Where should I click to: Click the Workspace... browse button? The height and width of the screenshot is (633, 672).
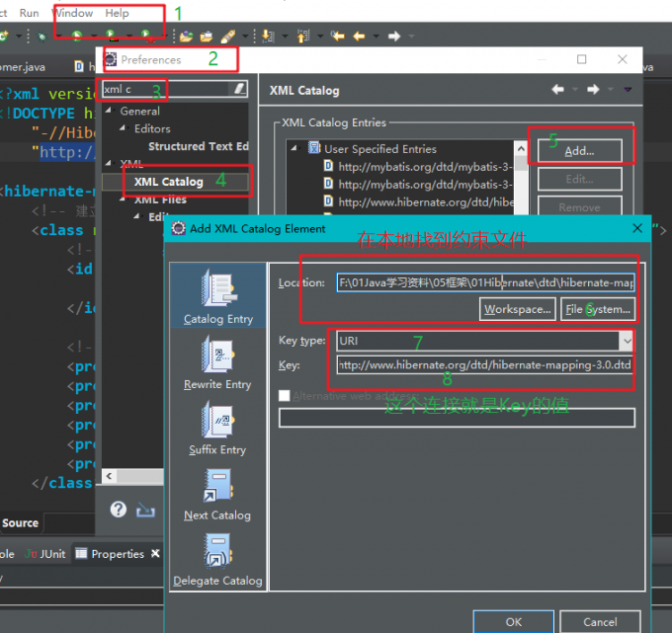tap(517, 309)
